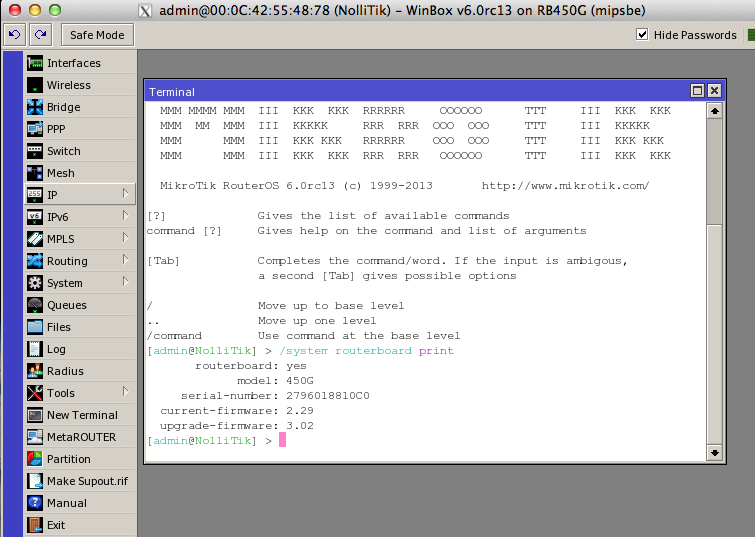Click the terminal prompt cursor
This screenshot has width=755, height=537.
point(283,440)
